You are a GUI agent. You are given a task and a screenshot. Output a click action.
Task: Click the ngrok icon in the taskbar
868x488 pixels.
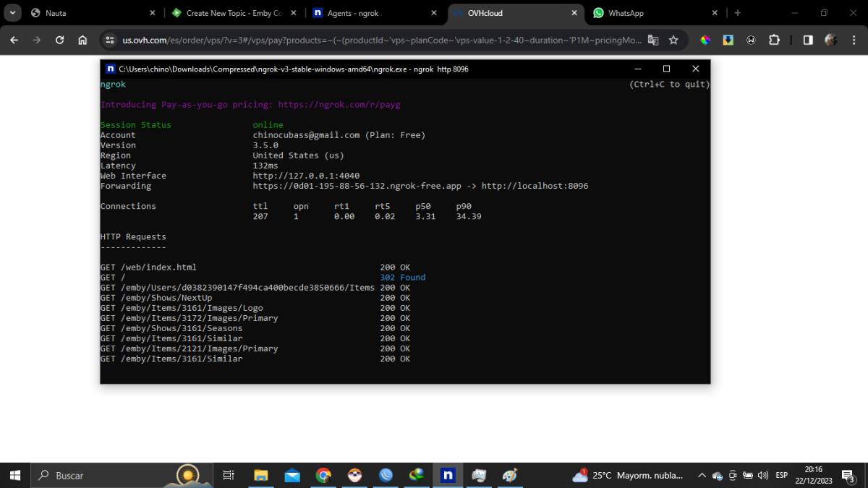click(x=448, y=475)
